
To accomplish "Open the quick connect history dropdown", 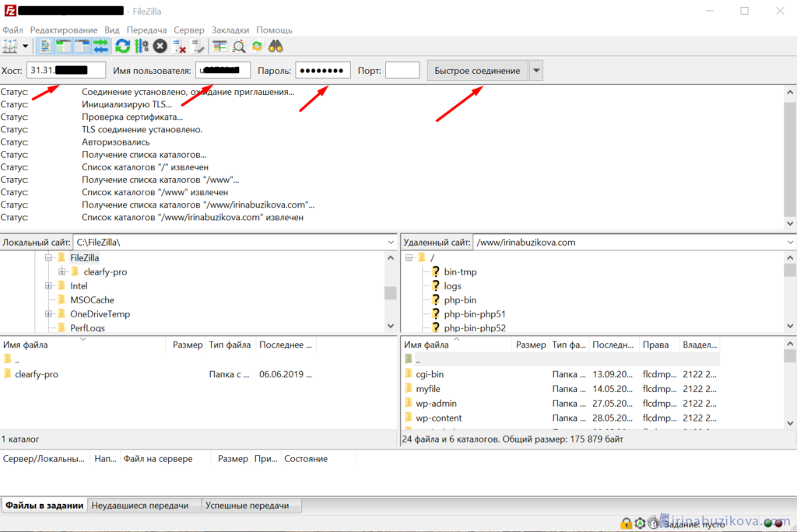I will [x=536, y=71].
